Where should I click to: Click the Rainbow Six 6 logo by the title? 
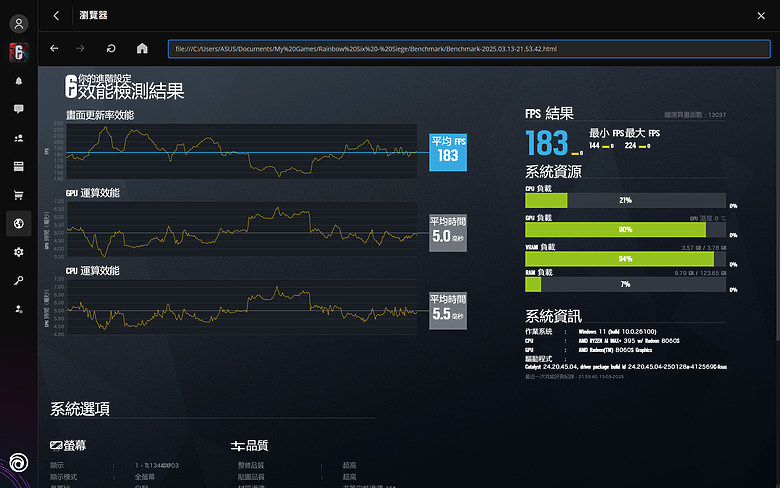tap(71, 86)
